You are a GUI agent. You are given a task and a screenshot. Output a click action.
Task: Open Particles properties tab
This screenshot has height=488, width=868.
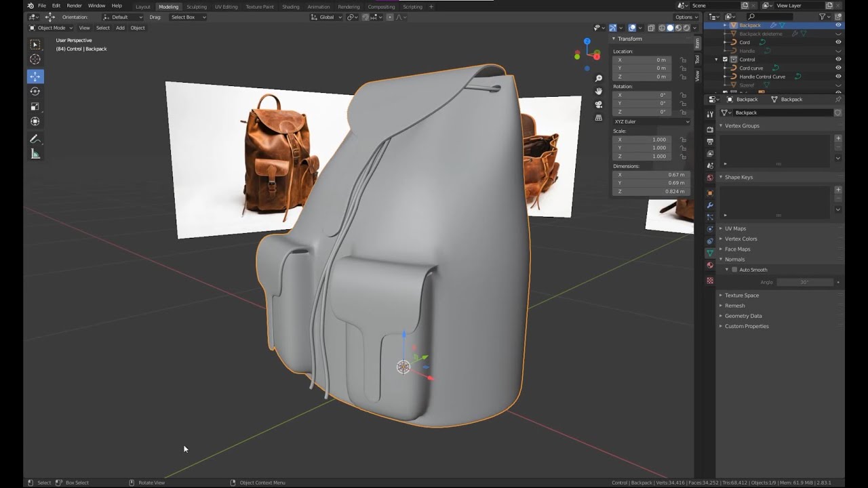[710, 218]
